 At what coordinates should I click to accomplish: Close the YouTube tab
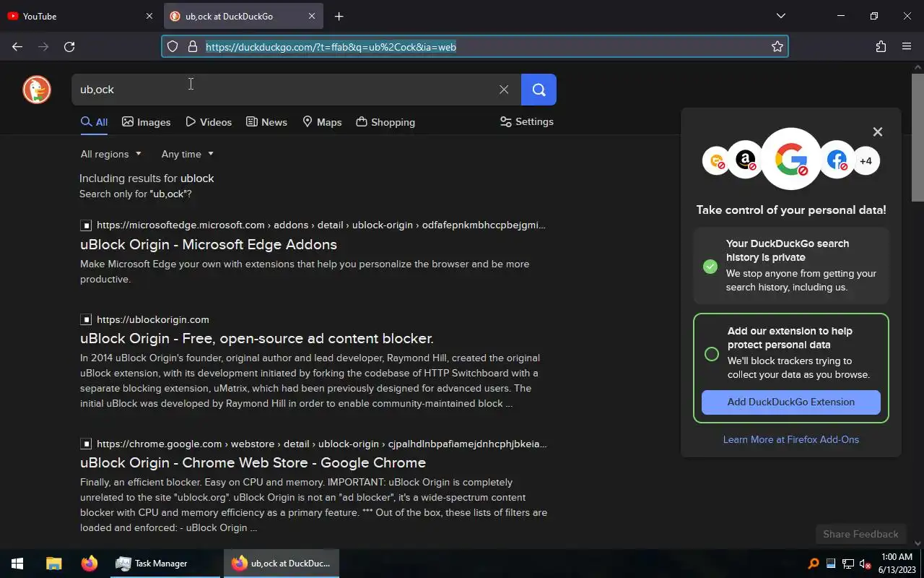click(149, 16)
